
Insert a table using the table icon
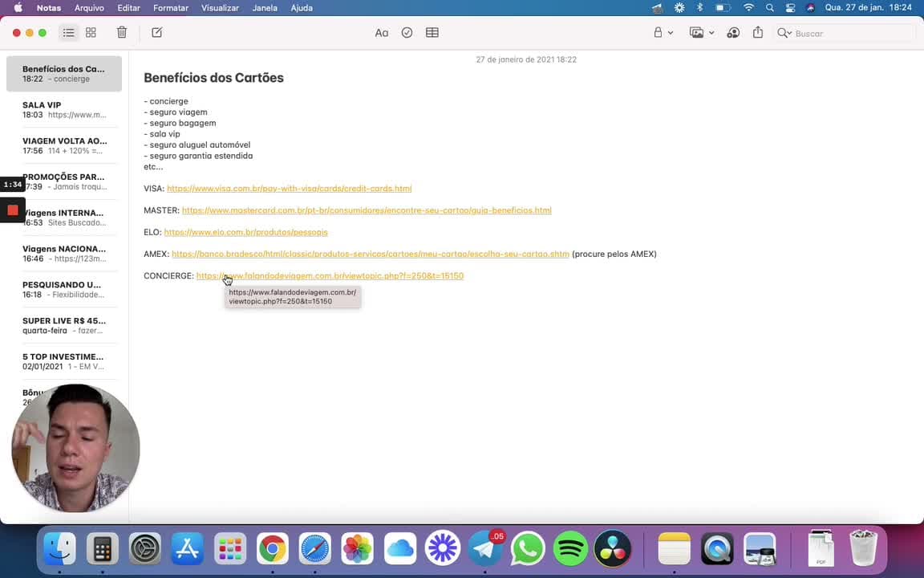[x=432, y=33]
